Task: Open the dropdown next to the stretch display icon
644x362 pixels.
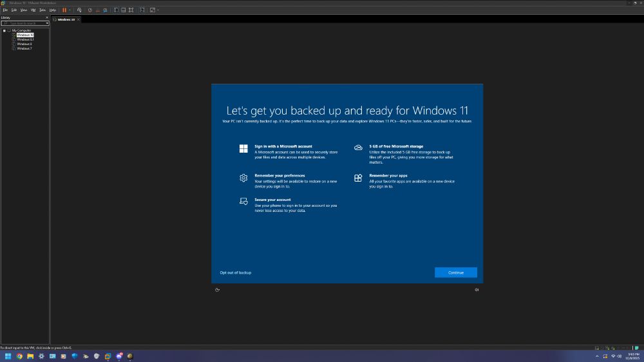Action: pyautogui.click(x=158, y=10)
